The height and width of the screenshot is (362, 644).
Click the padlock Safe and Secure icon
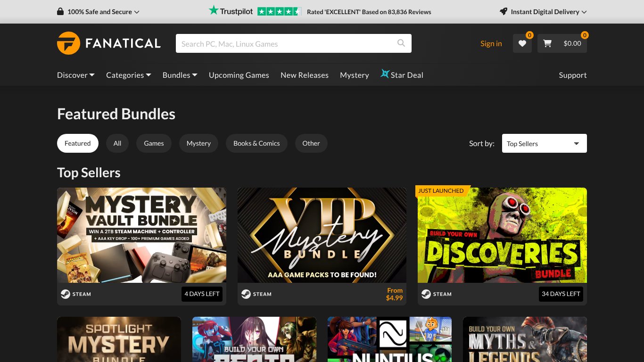tap(60, 12)
